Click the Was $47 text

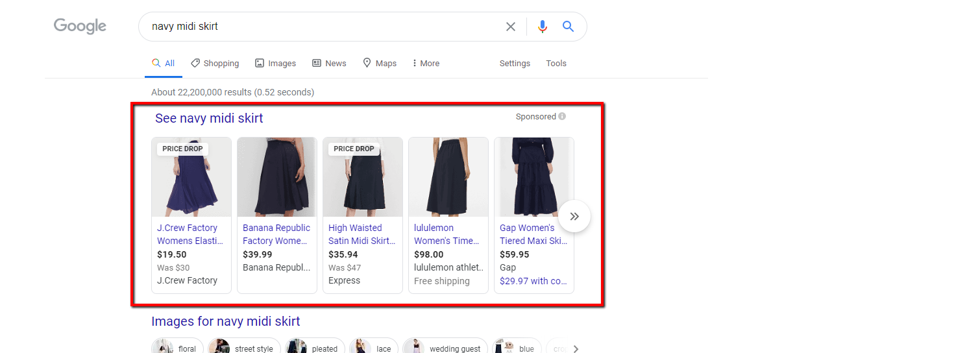point(345,267)
